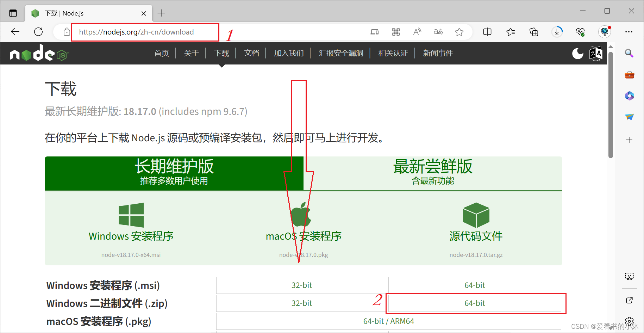The image size is (644, 333).
Task: Open the 汇报安全漏洞 nav item
Action: click(341, 53)
